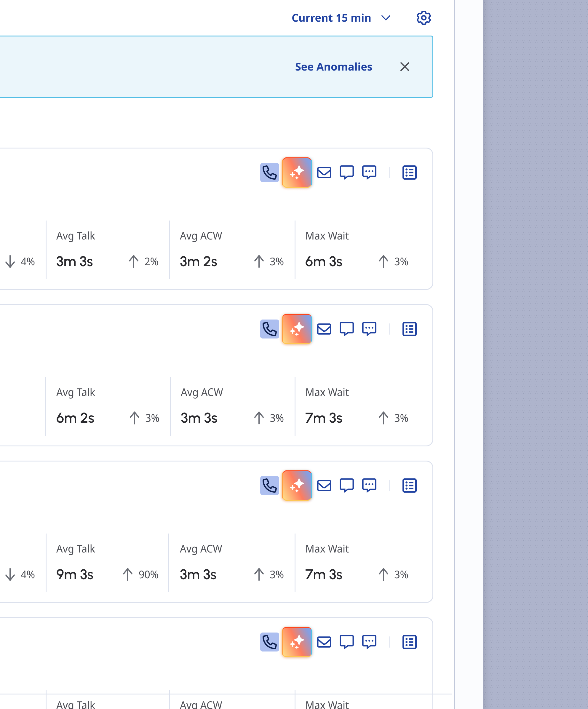
Task: Open the list view icon in second card
Action: (x=410, y=329)
